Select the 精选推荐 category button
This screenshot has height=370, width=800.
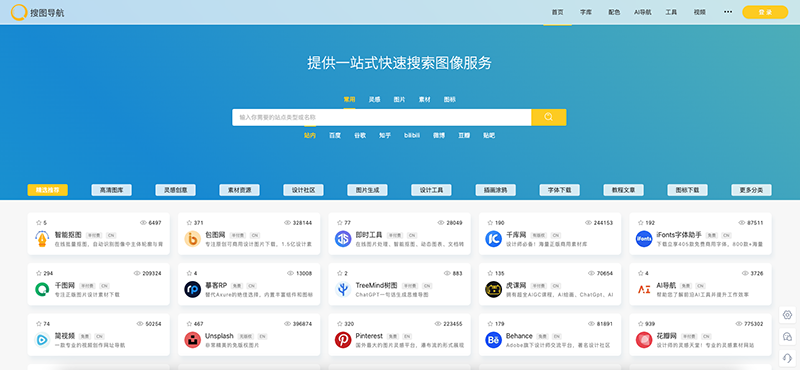pos(47,190)
